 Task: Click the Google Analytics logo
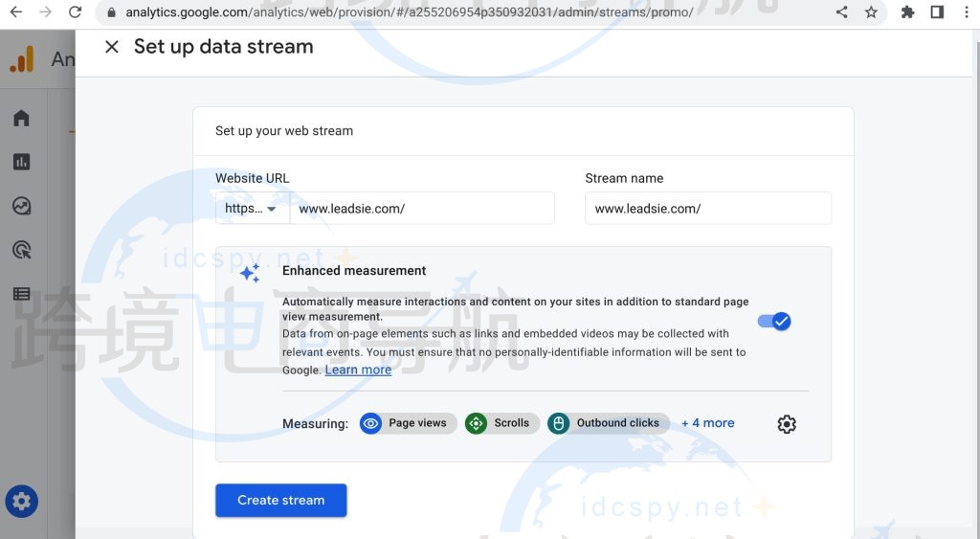[x=21, y=59]
